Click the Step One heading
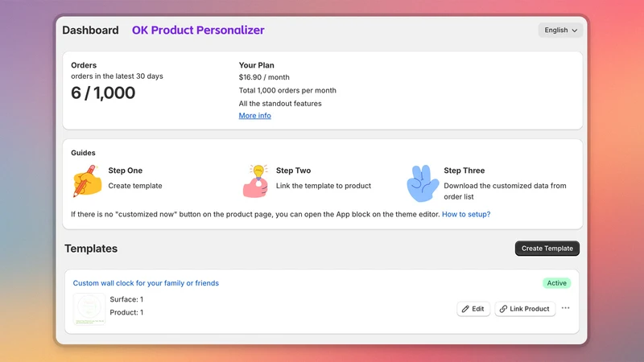 pyautogui.click(x=126, y=171)
